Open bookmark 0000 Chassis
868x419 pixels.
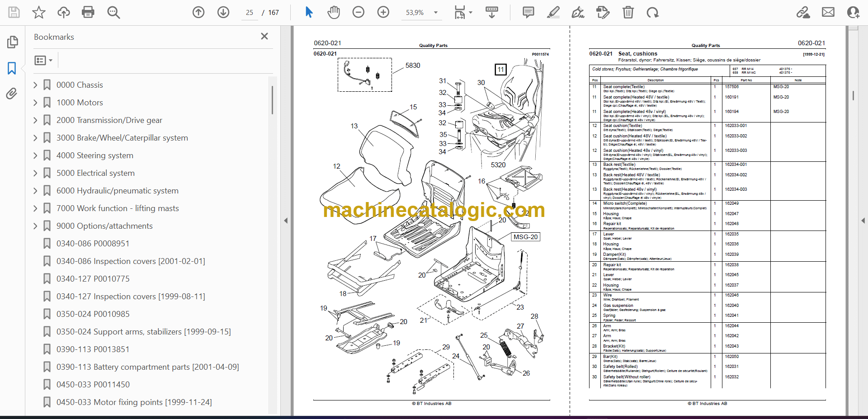pos(80,85)
